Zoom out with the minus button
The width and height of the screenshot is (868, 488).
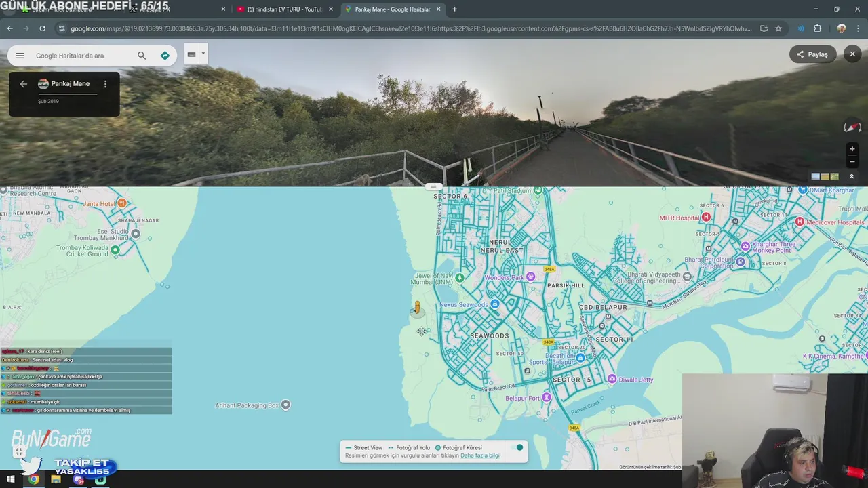(852, 161)
